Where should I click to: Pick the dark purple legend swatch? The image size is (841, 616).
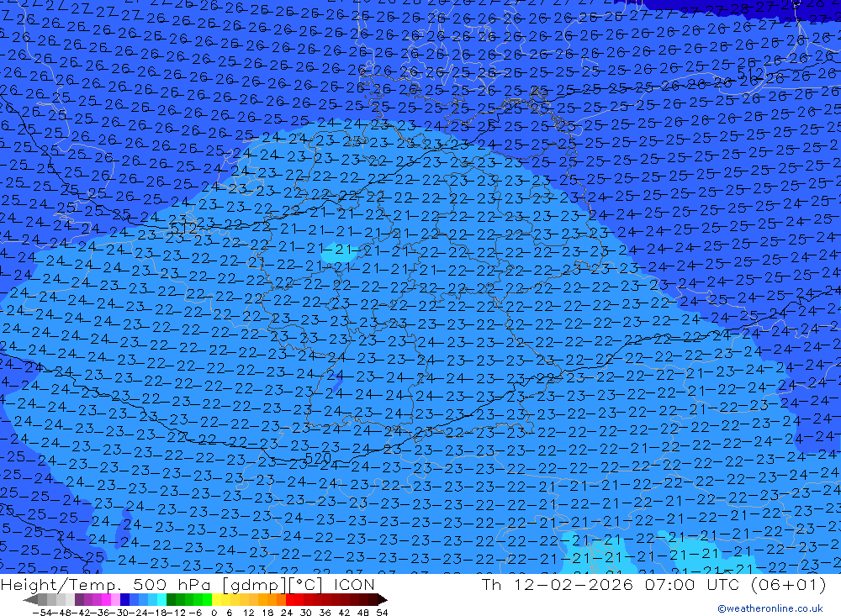[79, 599]
